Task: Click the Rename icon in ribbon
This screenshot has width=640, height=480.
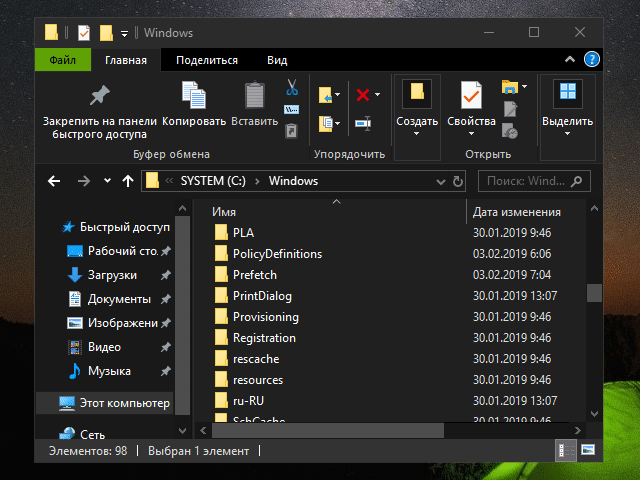Action: click(x=363, y=123)
